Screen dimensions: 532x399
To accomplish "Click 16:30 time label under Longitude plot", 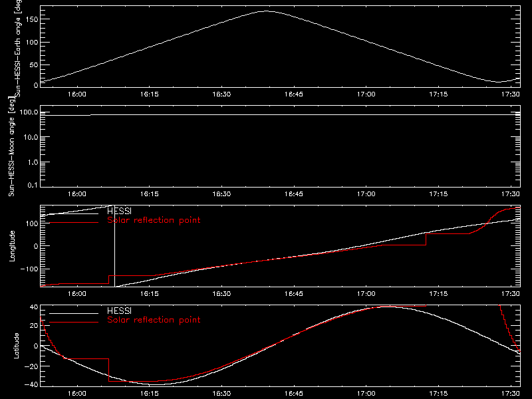I will tap(221, 294).
